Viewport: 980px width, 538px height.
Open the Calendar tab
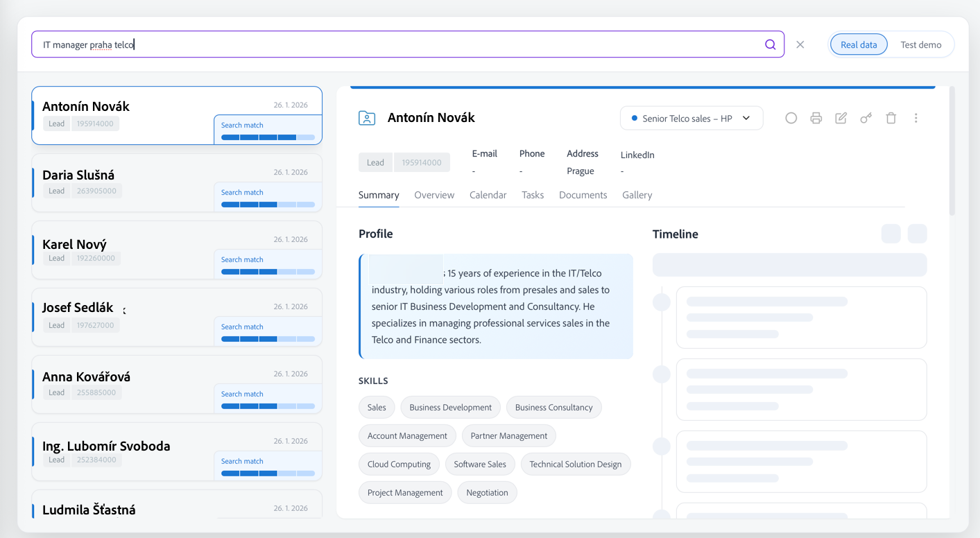(488, 195)
